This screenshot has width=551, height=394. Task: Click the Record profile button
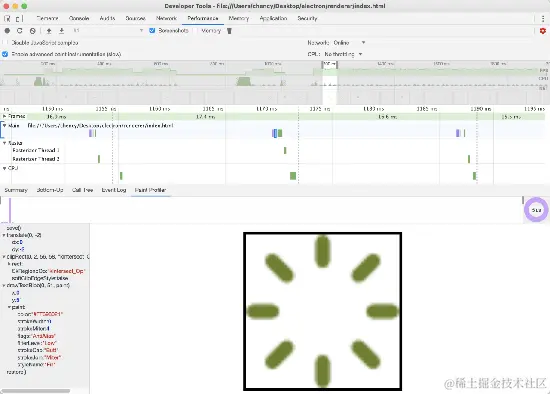pyautogui.click(x=7, y=31)
